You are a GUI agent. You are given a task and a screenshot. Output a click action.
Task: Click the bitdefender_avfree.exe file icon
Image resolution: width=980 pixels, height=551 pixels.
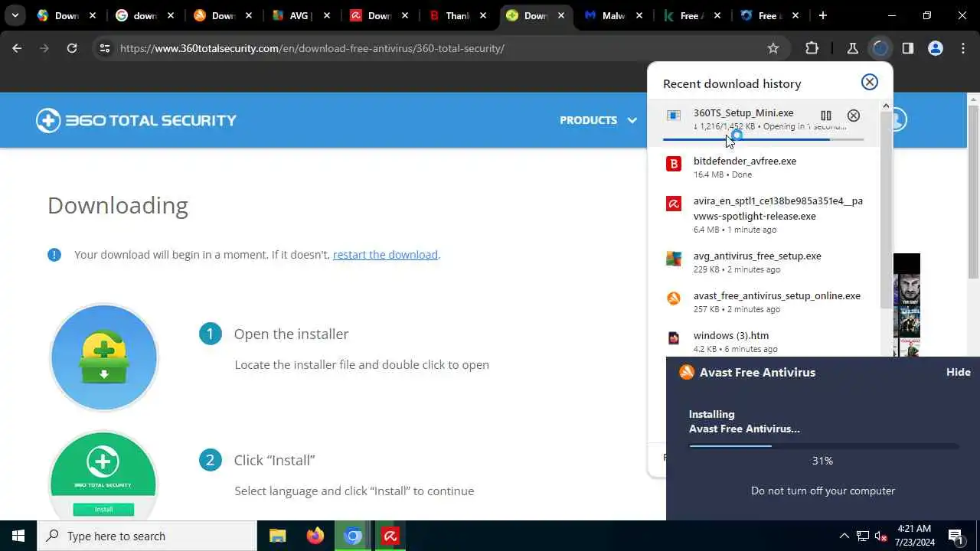pyautogui.click(x=674, y=164)
